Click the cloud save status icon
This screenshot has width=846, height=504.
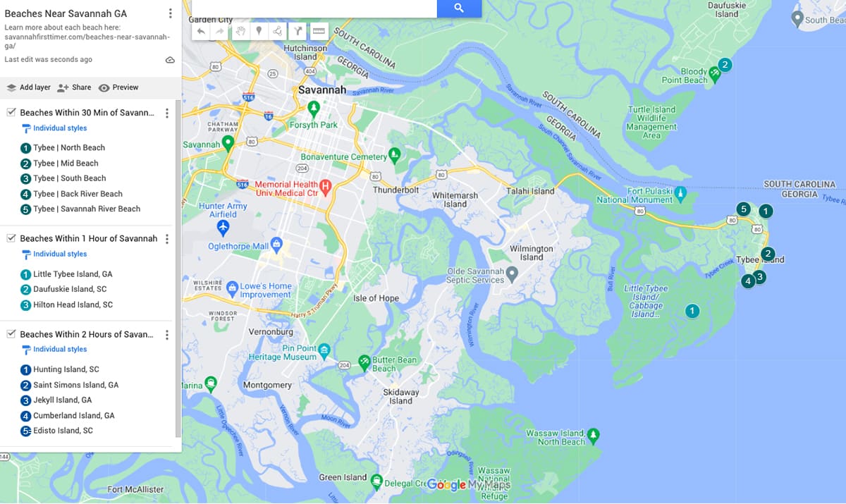[x=170, y=61]
